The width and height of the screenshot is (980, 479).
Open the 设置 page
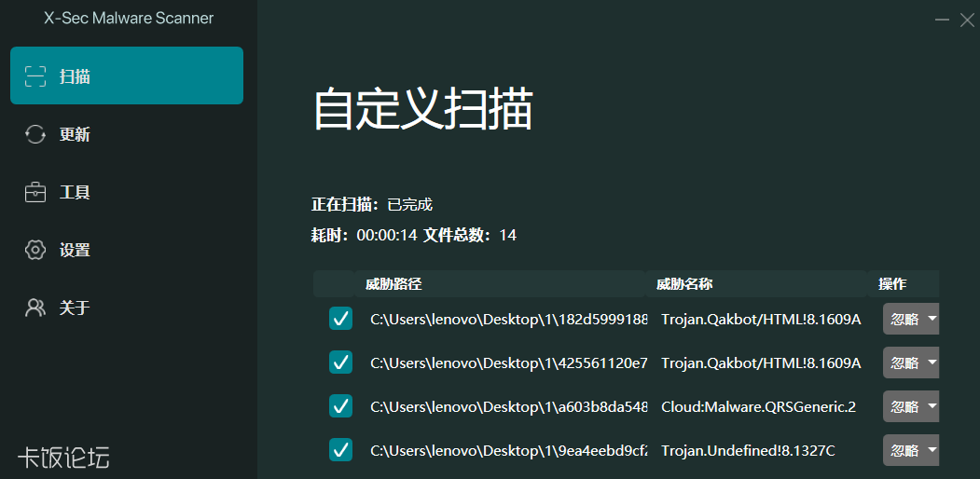[x=75, y=250]
